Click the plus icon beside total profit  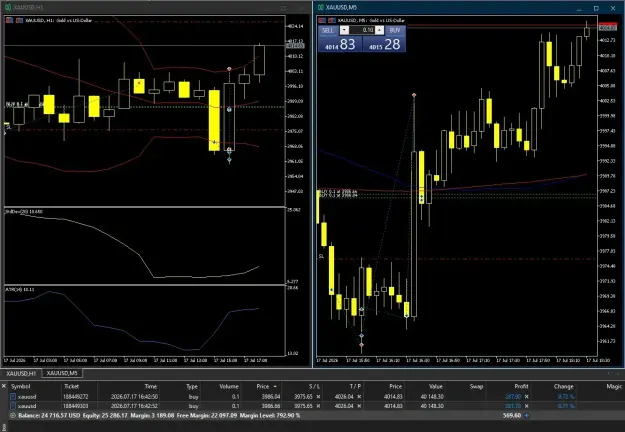coord(527,415)
